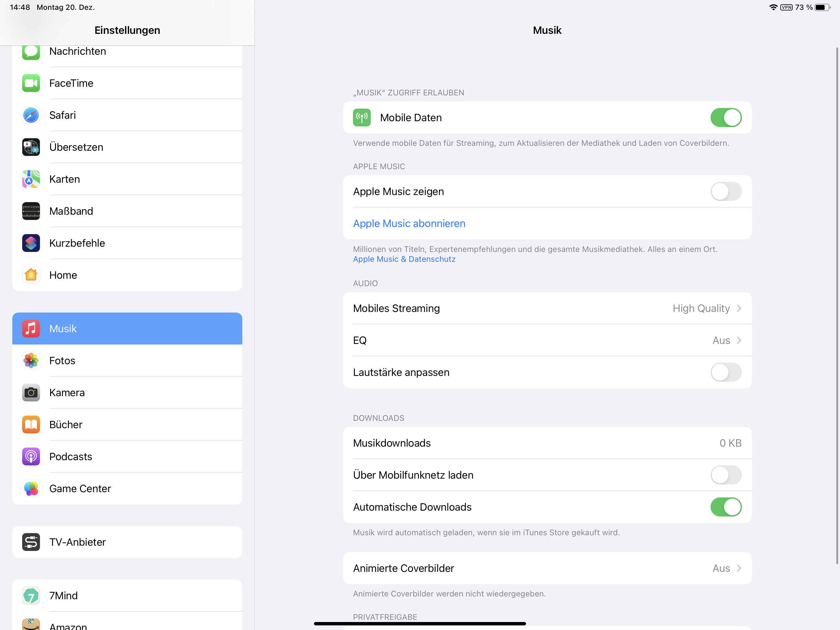Click Apple Music abonnieren link
Screen dimensions: 840x630
pos(409,223)
